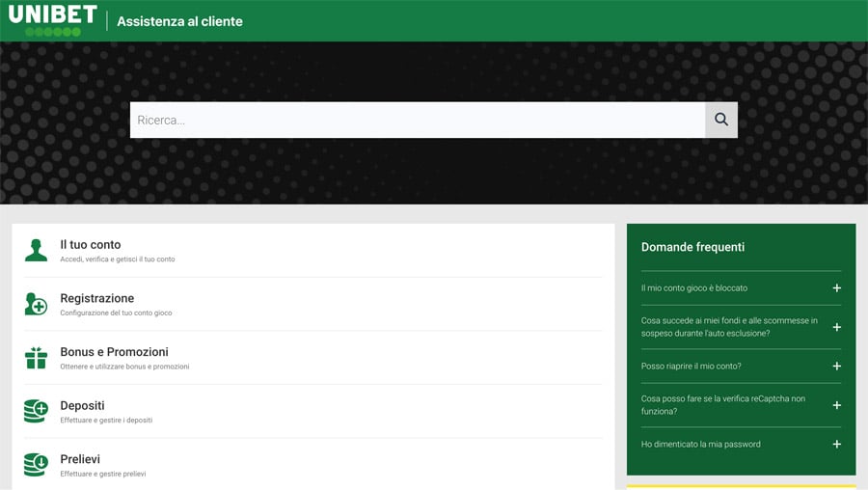Click 'Effettuare e gestire i depositi' text
The width and height of the screenshot is (868, 490).
pos(106,421)
